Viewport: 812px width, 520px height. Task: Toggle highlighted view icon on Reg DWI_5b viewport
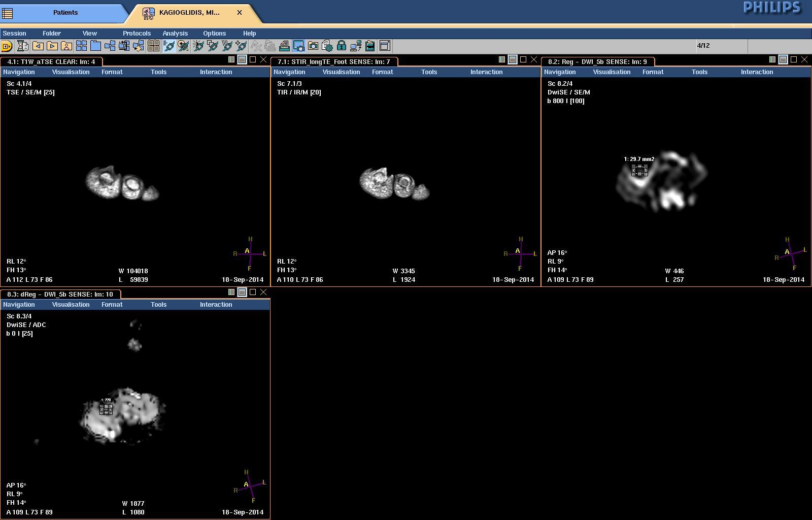pyautogui.click(x=783, y=59)
